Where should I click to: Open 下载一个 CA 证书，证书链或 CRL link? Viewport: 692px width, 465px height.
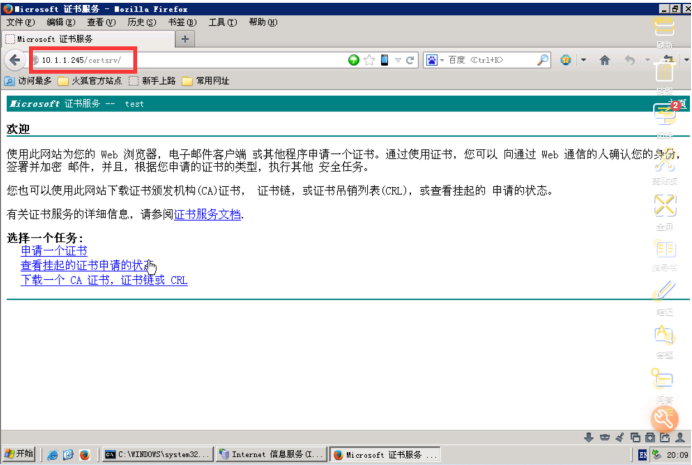pyautogui.click(x=104, y=280)
